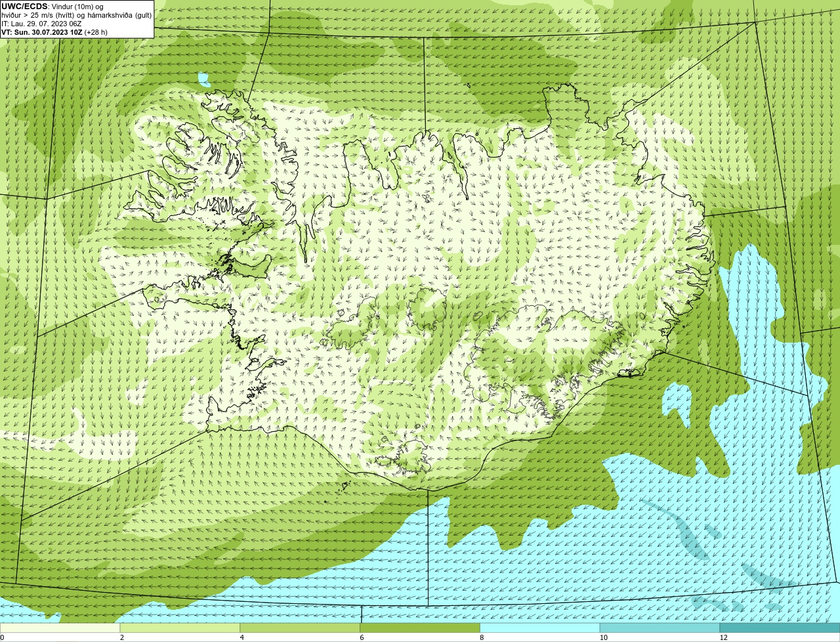This screenshot has width=840, height=642.
Task: Click the "6" tick label on the scale
Action: [x=362, y=637]
